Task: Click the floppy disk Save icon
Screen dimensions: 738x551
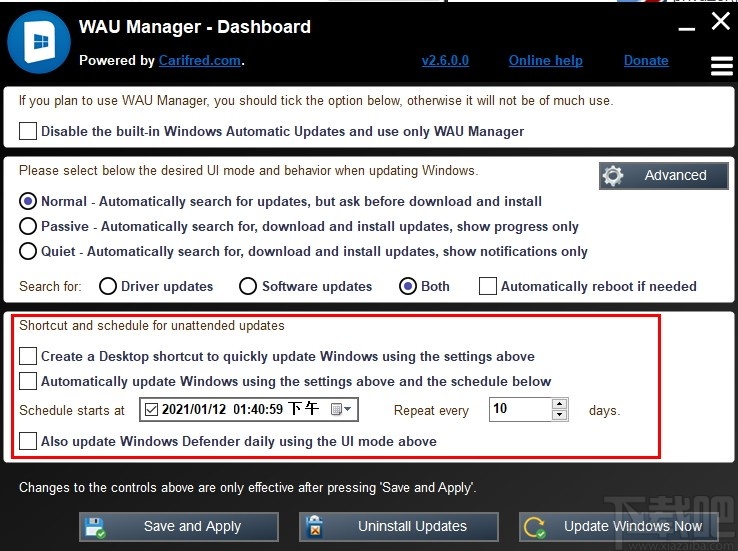Action: [x=95, y=527]
